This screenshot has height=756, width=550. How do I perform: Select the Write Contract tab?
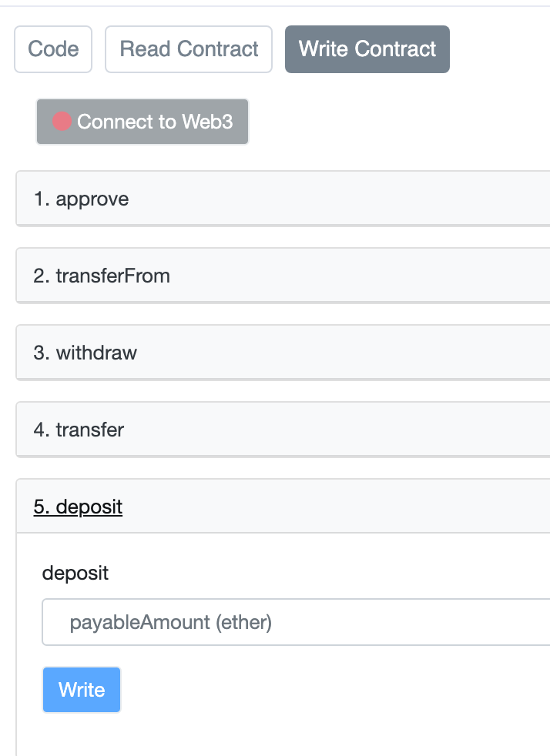pyautogui.click(x=367, y=49)
